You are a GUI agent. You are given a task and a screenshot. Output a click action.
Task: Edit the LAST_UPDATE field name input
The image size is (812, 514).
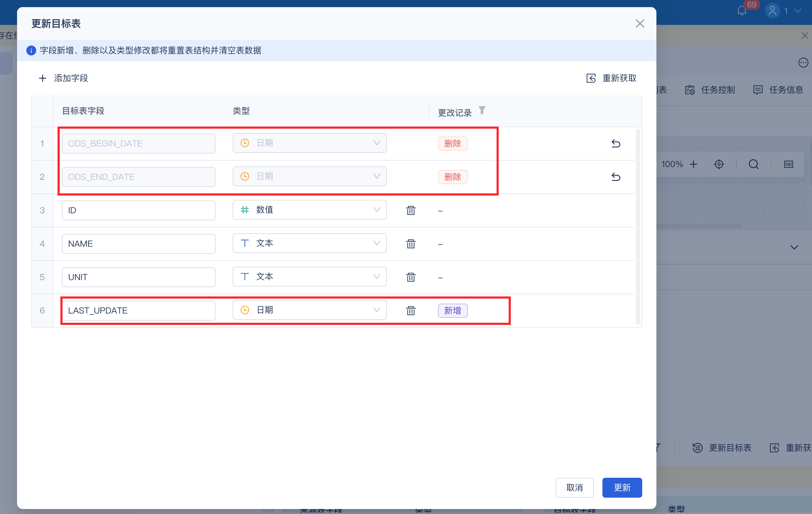(x=139, y=311)
